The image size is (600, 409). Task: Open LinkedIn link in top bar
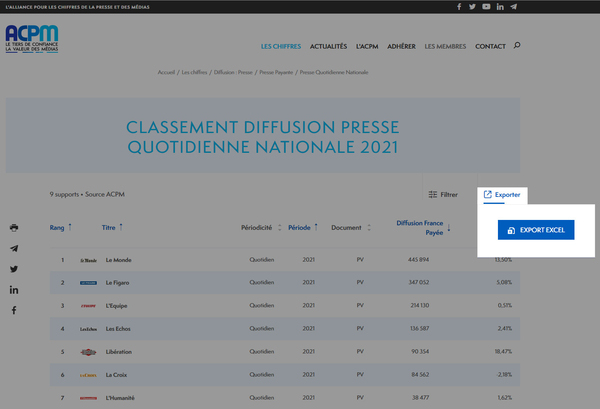500,7
